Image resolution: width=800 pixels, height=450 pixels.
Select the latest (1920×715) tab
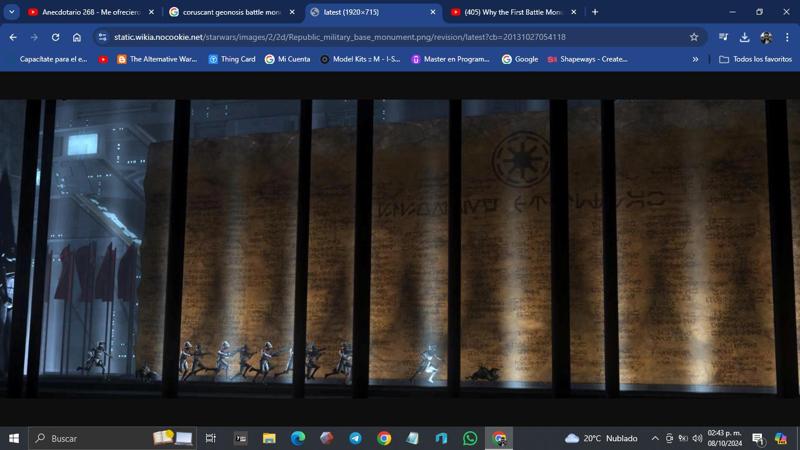coord(372,12)
